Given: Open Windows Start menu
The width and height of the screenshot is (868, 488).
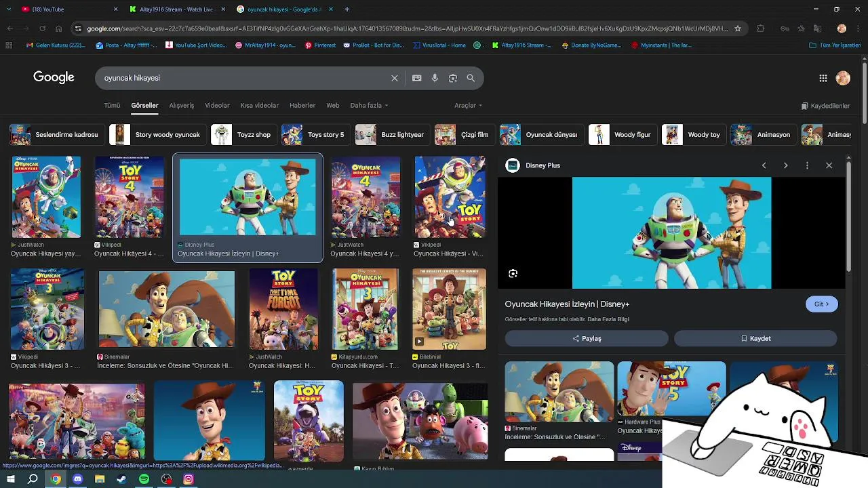Looking at the screenshot, I should 11,479.
